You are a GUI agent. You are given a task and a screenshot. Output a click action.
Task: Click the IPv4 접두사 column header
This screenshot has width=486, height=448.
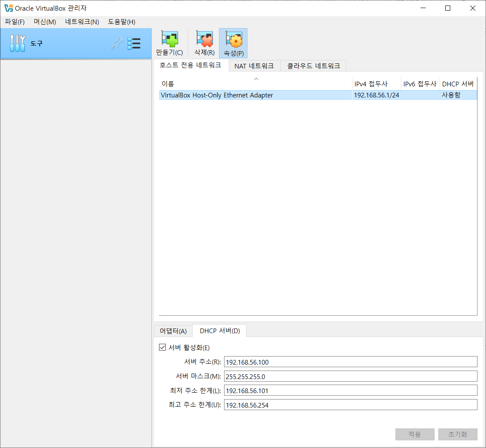click(x=377, y=84)
